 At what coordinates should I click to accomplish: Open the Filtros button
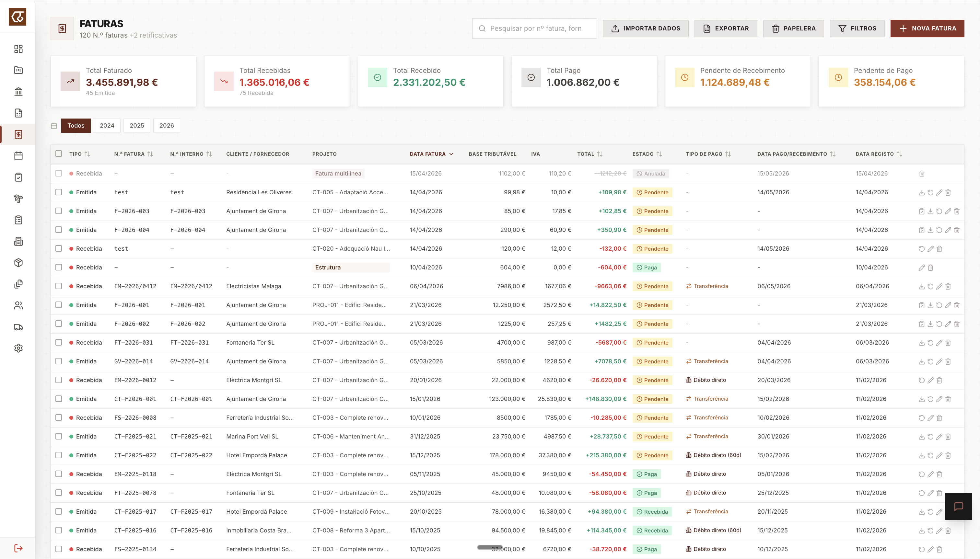click(857, 29)
